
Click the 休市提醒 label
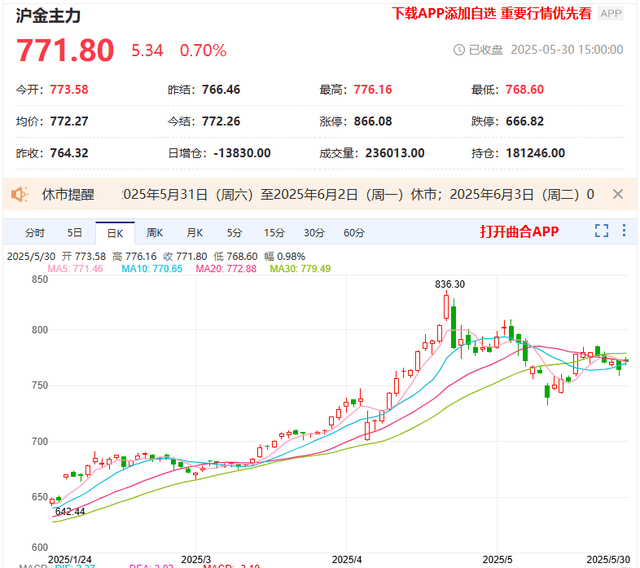coord(68,195)
